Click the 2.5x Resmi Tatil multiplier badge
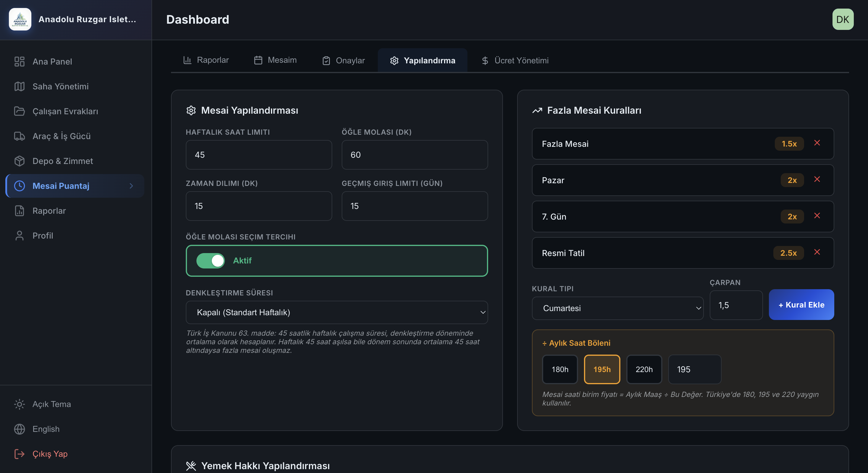Screen dimensions: 868x473 pos(788,253)
